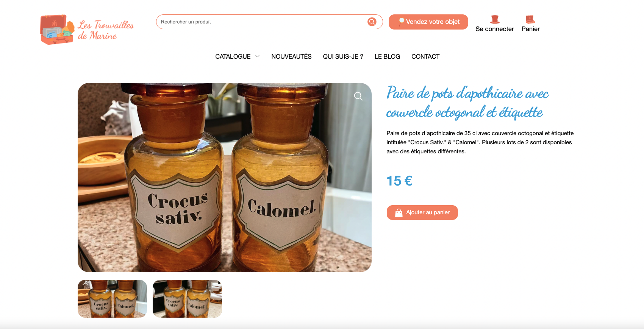
Task: Open the CONTACT page
Action: (x=425, y=56)
